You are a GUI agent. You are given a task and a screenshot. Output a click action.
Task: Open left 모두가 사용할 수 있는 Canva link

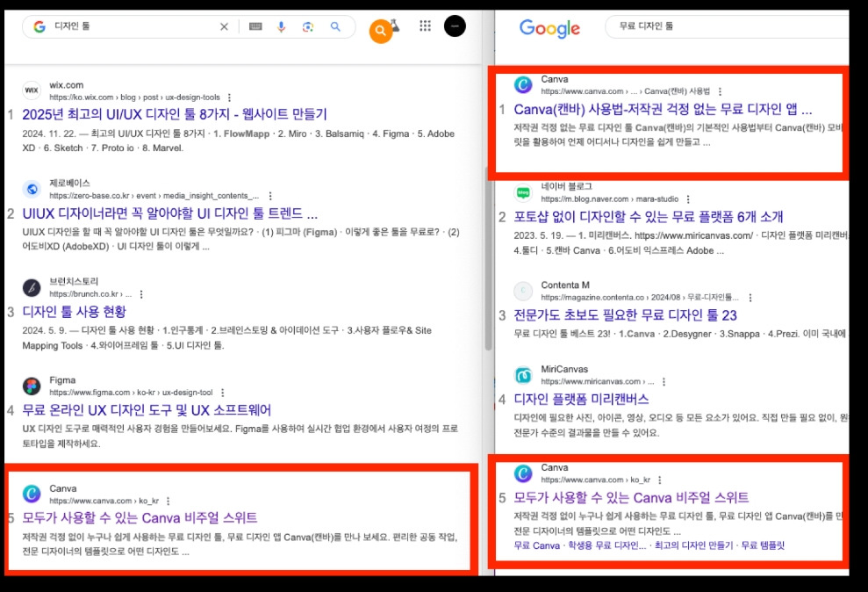click(x=140, y=518)
